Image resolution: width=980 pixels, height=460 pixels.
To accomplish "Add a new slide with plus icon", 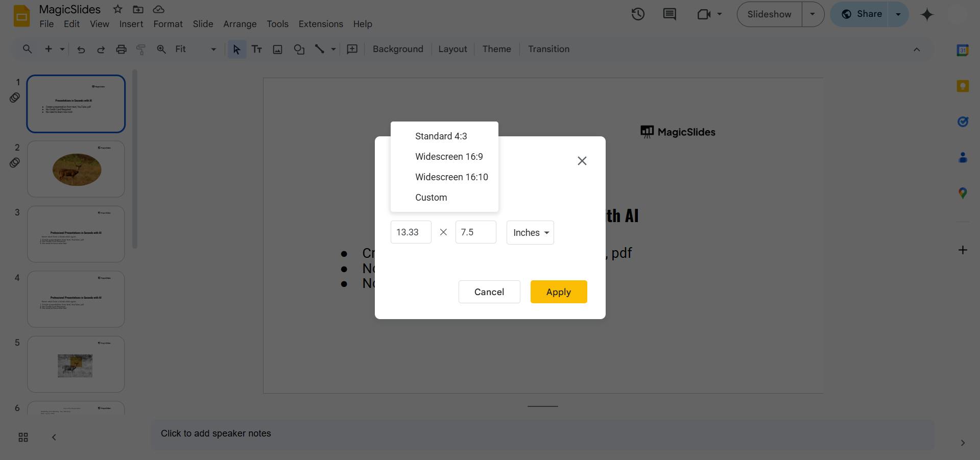I will coord(49,49).
